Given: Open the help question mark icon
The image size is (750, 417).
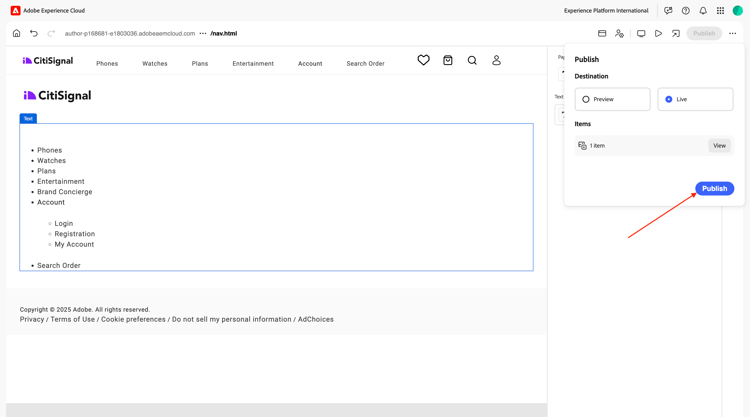Looking at the screenshot, I should pos(685,11).
